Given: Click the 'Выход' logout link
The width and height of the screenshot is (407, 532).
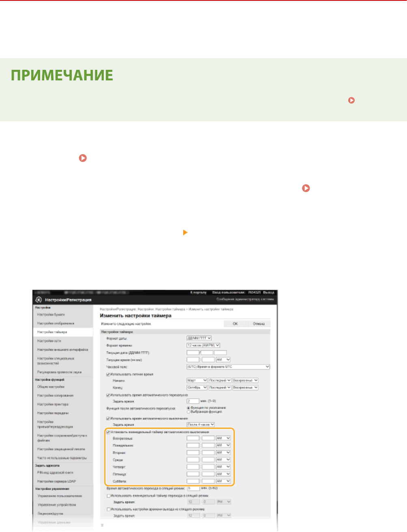Looking at the screenshot, I should tap(268, 292).
